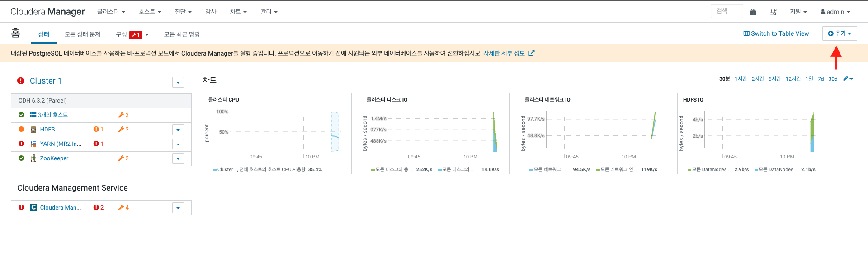The width and height of the screenshot is (868, 261).
Task: Switch to the 모든 상태 문제 tab
Action: (x=83, y=34)
